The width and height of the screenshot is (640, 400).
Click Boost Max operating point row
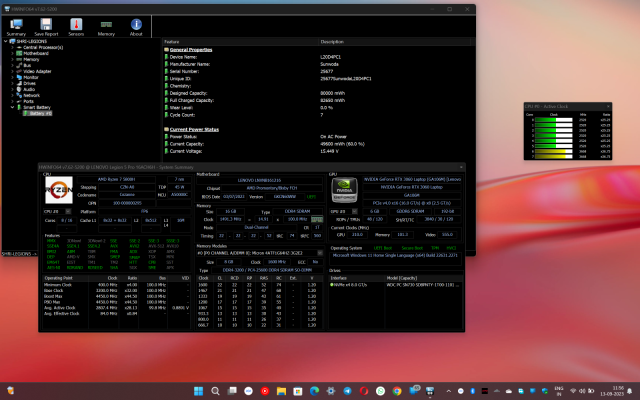click(116, 296)
